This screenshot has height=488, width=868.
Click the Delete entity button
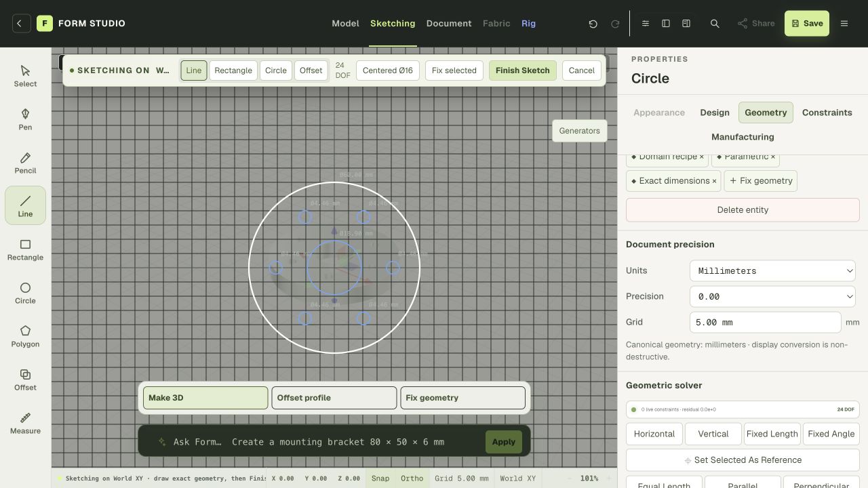[x=743, y=210]
